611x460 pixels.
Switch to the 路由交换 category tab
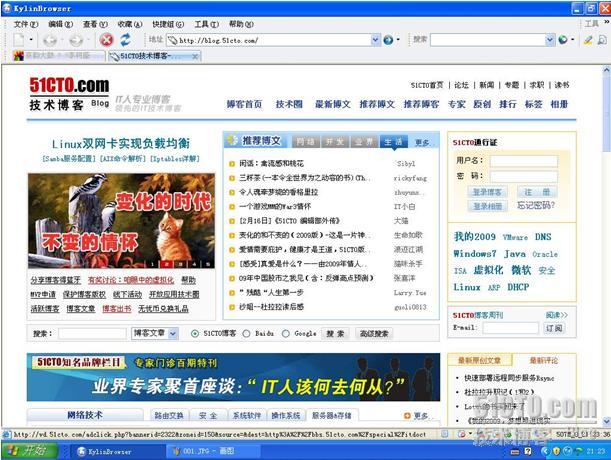click(x=169, y=416)
